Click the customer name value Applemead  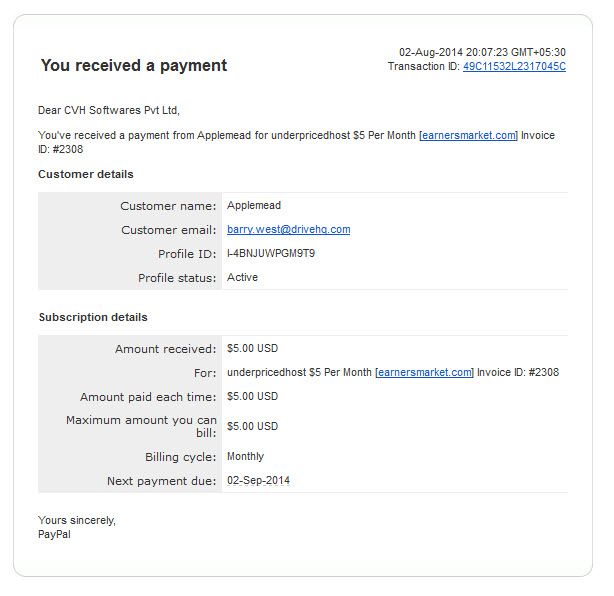point(254,206)
